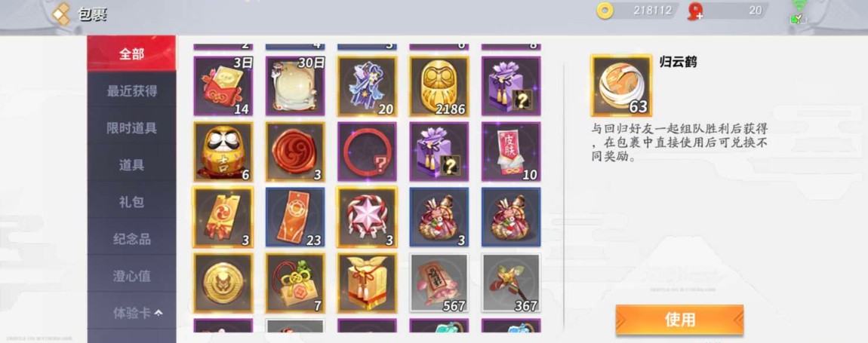Image resolution: width=868 pixels, height=343 pixels.
Task: Click the 归云鹤 item preview thumbnail
Action: [x=621, y=85]
